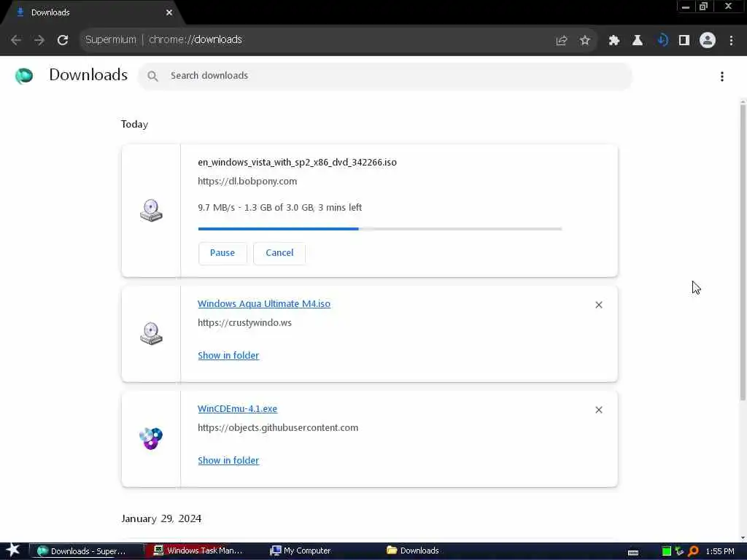Image resolution: width=747 pixels, height=560 pixels.
Task: Remove Windows Aqua Ultimate M4.iso from list
Action: click(599, 305)
